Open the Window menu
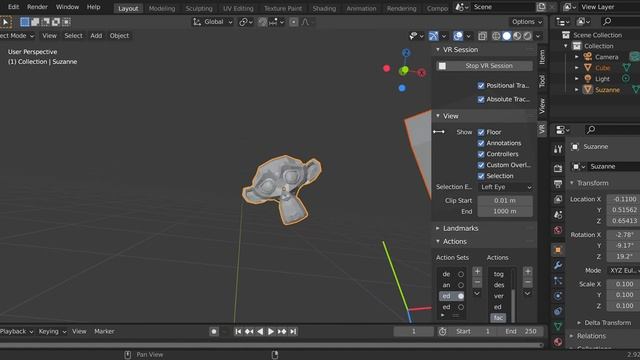 (x=67, y=7)
